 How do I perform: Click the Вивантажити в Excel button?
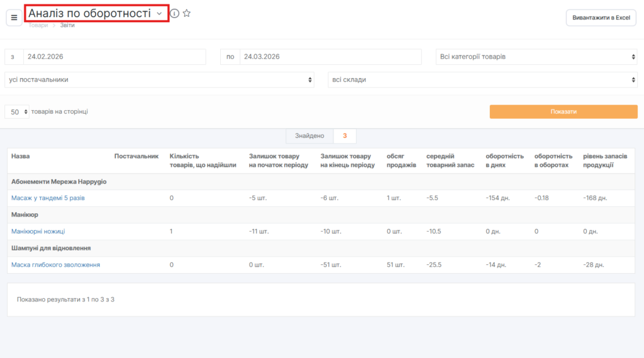tap(601, 18)
